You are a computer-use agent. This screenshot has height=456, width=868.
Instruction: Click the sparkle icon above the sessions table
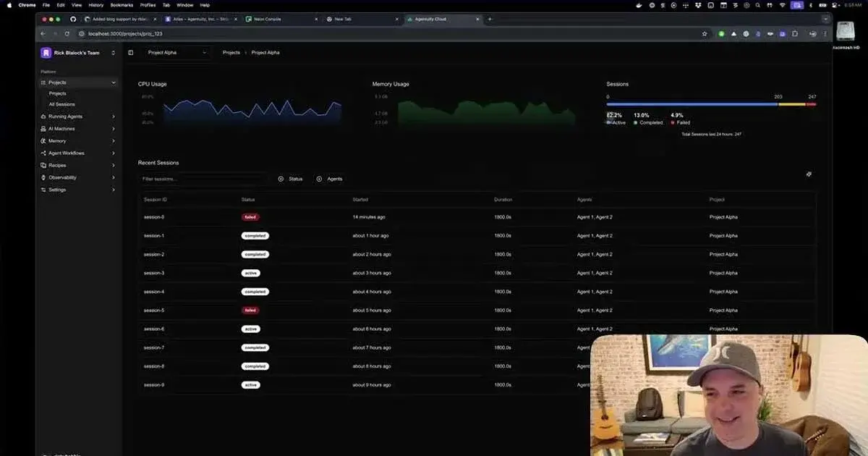pos(809,174)
